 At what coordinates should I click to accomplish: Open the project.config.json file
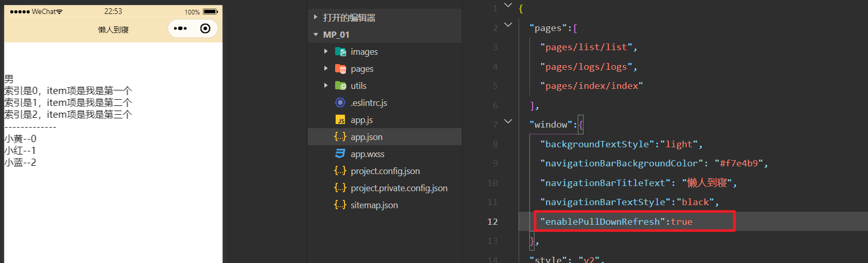click(385, 171)
